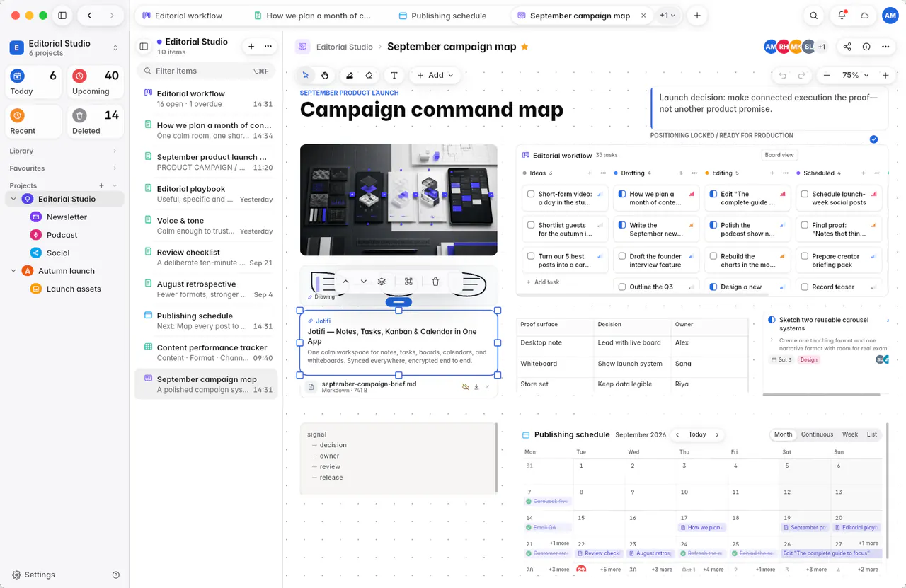906x588 pixels.
Task: Open the +1 overflow tabs dropdown
Action: (x=667, y=16)
